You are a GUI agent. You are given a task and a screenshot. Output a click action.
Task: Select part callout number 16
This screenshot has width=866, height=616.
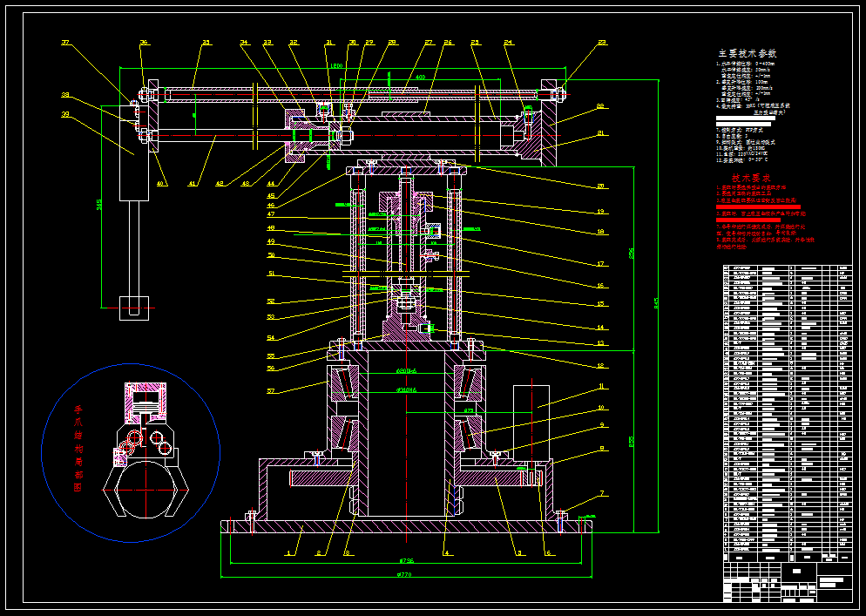click(x=601, y=286)
